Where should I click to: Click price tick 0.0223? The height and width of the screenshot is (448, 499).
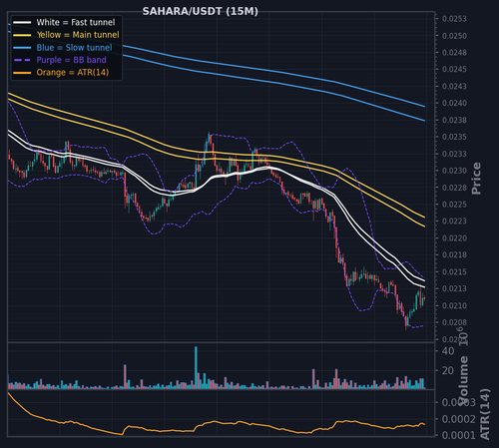[x=454, y=222]
